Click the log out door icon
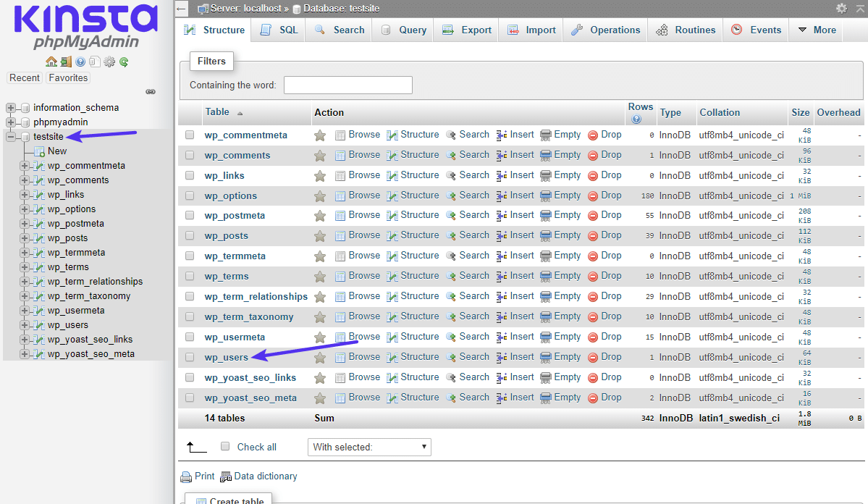This screenshot has width=868, height=504. point(66,62)
